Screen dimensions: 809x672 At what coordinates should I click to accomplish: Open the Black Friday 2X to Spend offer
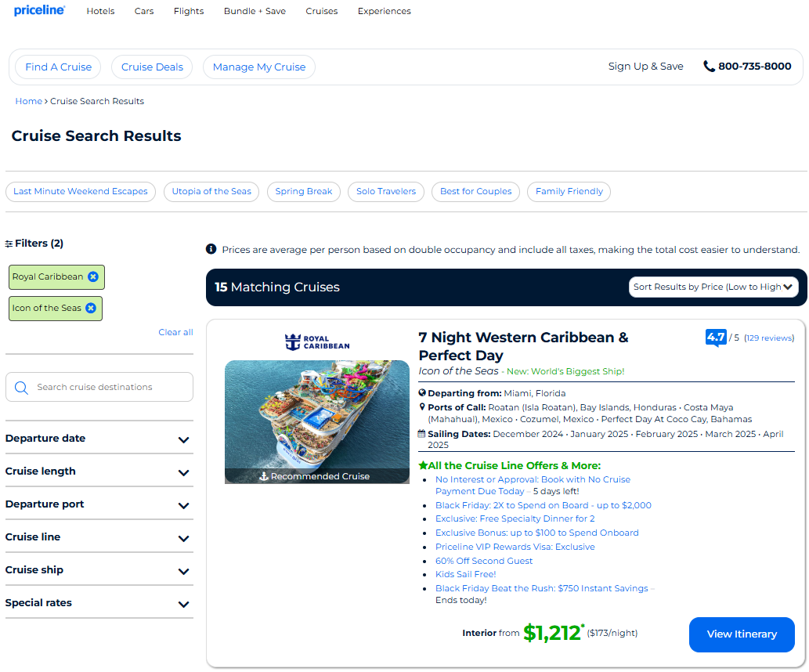[544, 506]
